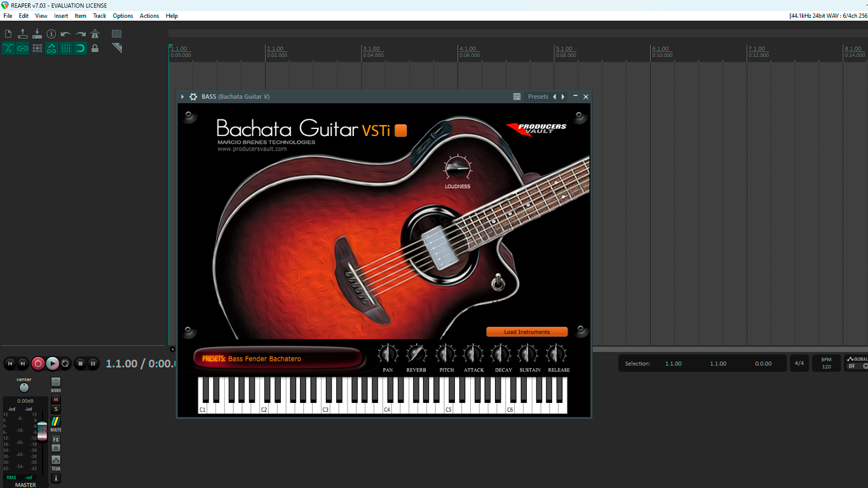The image size is (868, 488).
Task: Click the SUSTAIN knob
Action: click(x=528, y=354)
